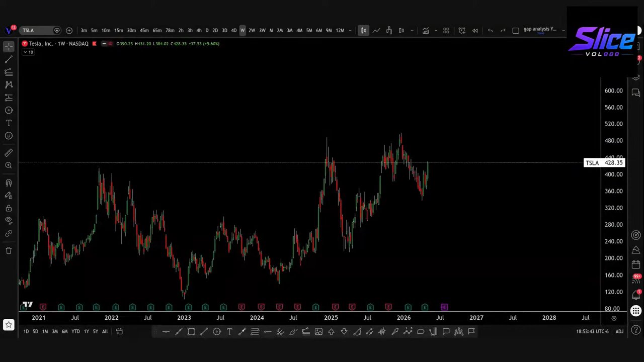
Task: Switch to the 3m timeframe
Action: (x=84, y=31)
